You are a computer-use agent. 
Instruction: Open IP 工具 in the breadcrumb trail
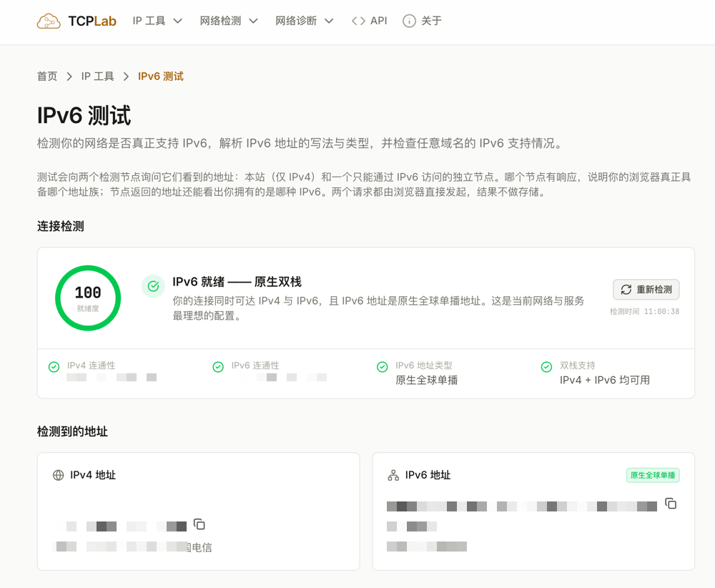(97, 76)
